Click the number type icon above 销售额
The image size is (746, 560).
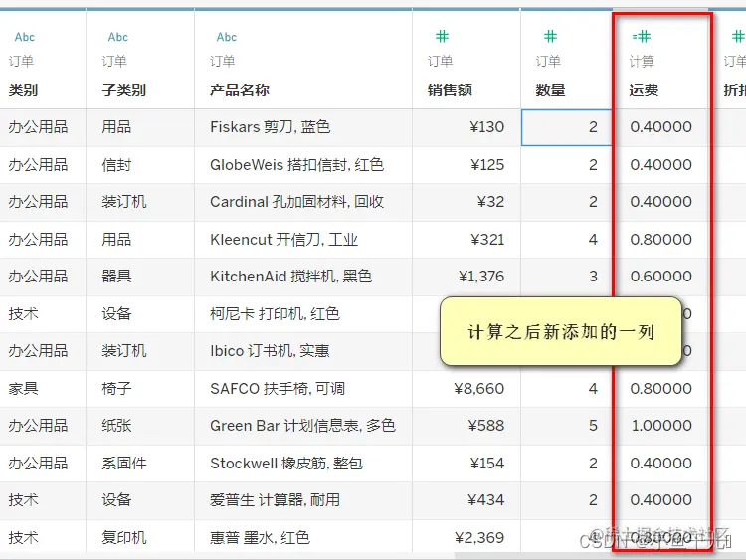(442, 36)
